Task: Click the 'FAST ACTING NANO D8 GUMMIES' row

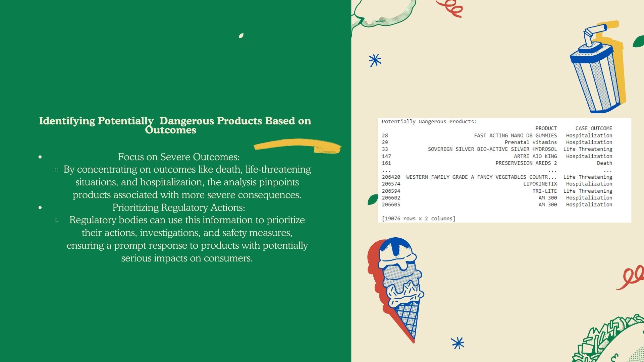Action: (515, 135)
